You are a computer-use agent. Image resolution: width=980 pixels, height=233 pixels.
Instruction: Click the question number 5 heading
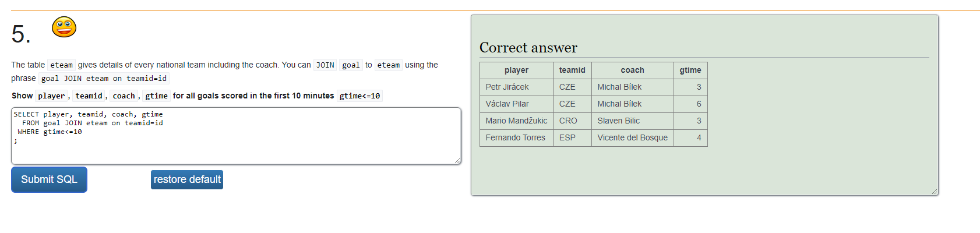pos(21,34)
